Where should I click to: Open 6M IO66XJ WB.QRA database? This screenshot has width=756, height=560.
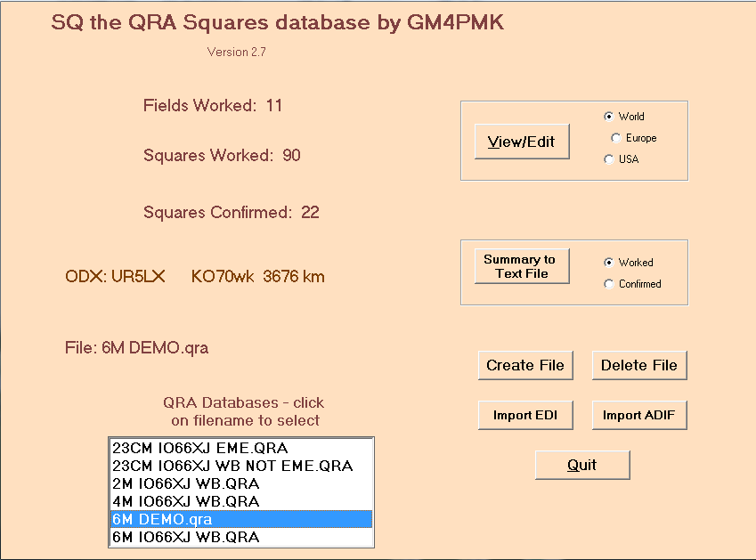tap(186, 537)
